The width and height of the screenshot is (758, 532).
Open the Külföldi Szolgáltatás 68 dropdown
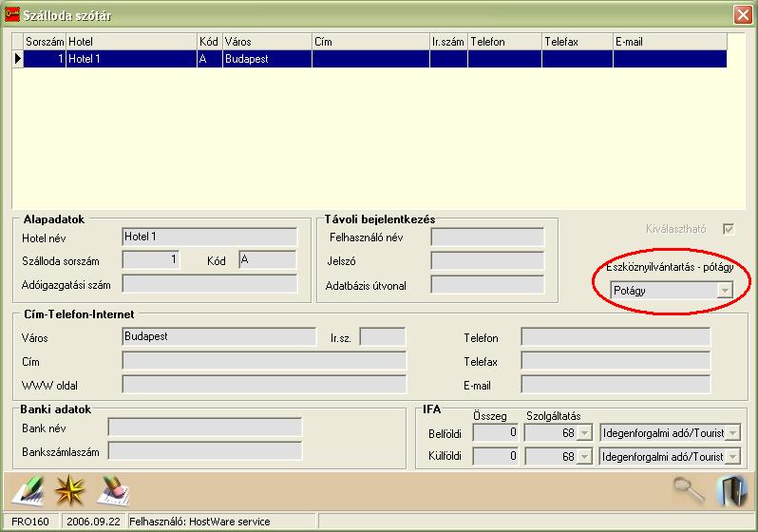[x=584, y=456]
